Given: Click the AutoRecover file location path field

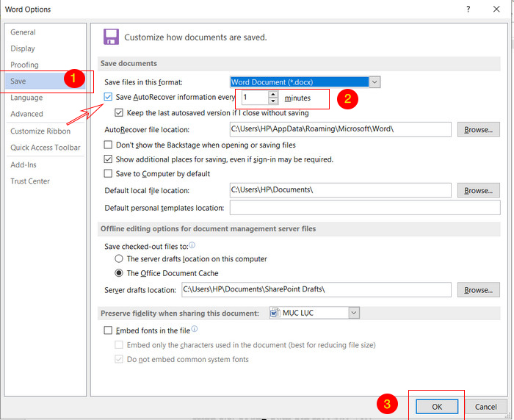Looking at the screenshot, I should click(340, 129).
